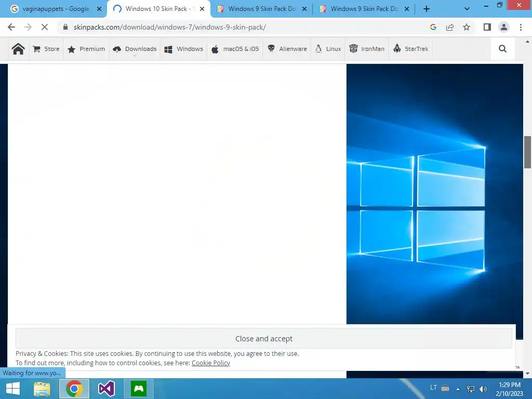The width and height of the screenshot is (532, 399).
Task: Click Close and accept cookie button
Action: [263, 338]
